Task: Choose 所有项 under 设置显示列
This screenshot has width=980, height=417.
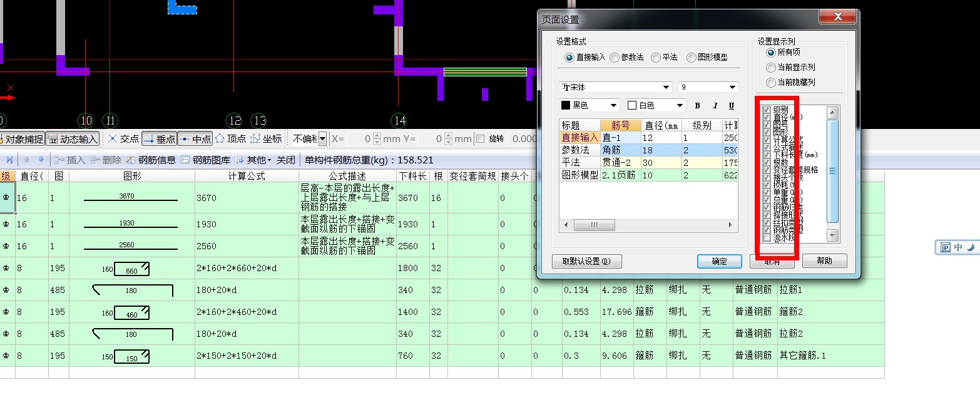Action: coord(783,53)
